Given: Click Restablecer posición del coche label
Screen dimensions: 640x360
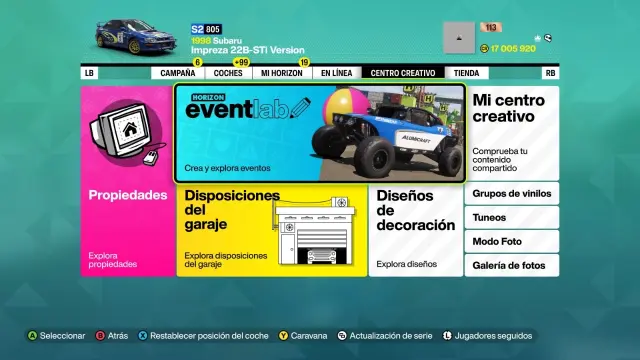Looking at the screenshot, I should pos(209,336).
